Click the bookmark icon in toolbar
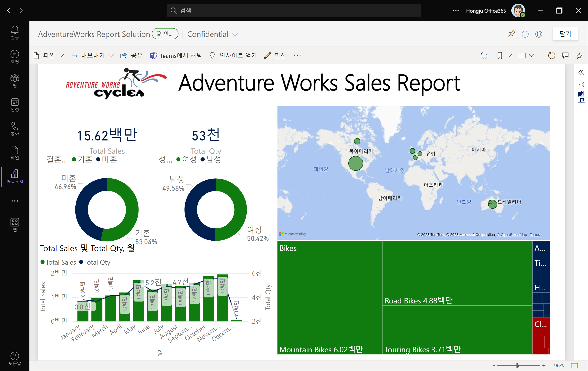The height and width of the screenshot is (371, 588). point(500,56)
